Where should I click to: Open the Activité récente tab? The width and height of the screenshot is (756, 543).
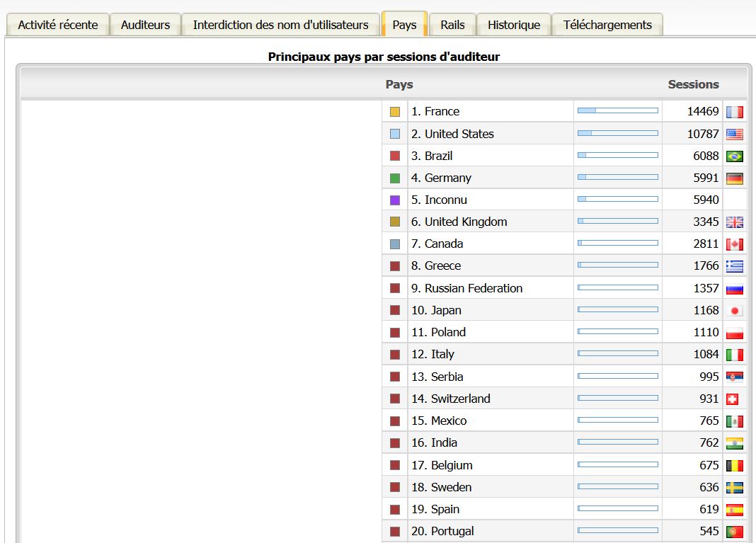coord(58,25)
